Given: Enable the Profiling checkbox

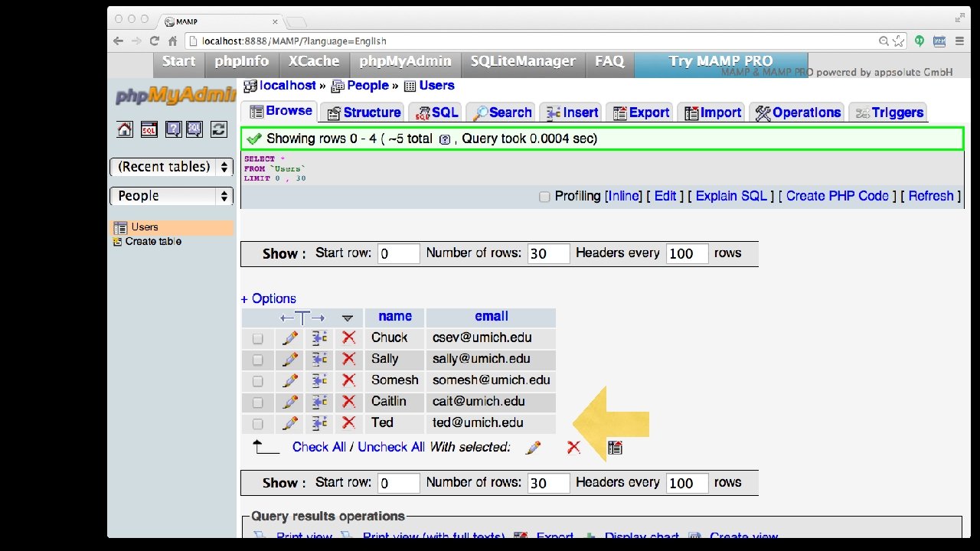Looking at the screenshot, I should point(544,197).
